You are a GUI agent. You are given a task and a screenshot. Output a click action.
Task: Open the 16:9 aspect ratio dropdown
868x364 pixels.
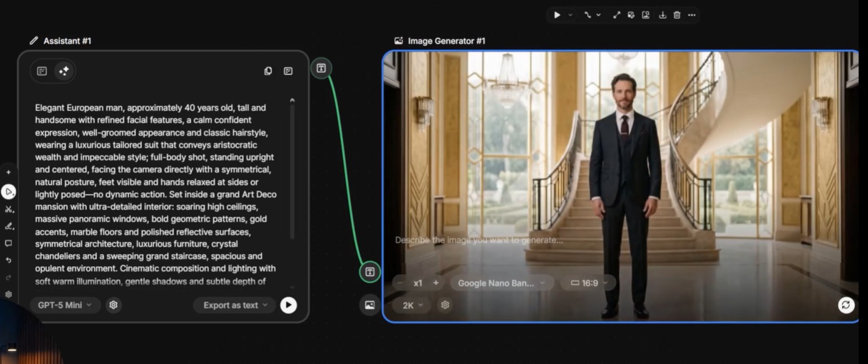[x=589, y=283]
